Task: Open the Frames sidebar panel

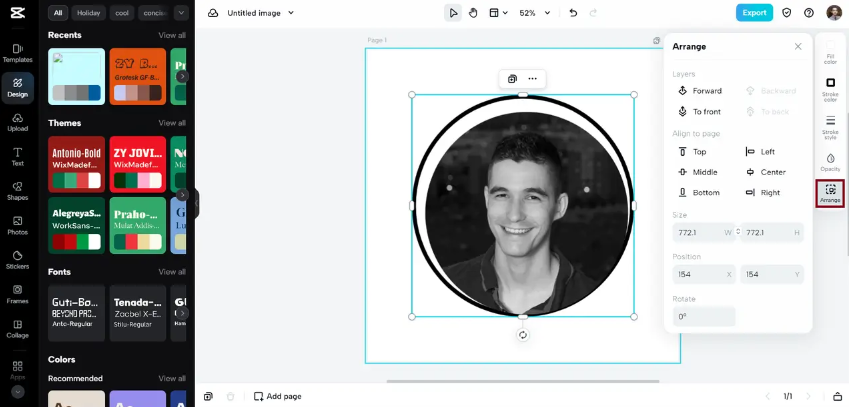Action: [17, 294]
